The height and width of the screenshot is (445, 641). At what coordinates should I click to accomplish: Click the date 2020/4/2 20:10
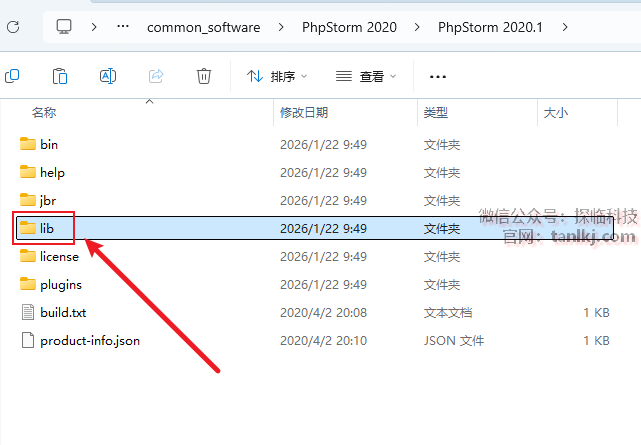click(x=323, y=341)
